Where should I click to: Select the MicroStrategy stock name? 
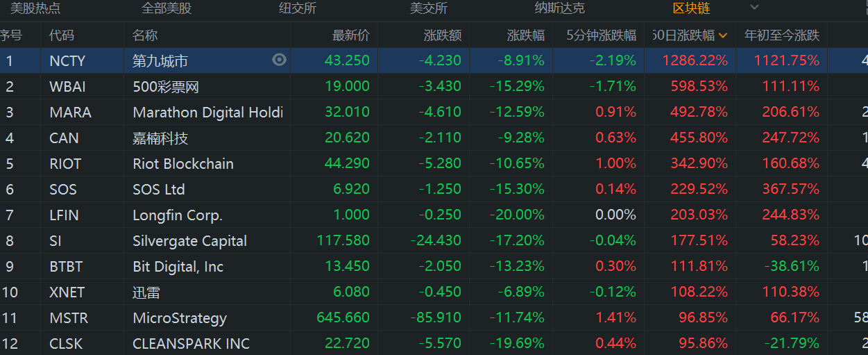[180, 318]
